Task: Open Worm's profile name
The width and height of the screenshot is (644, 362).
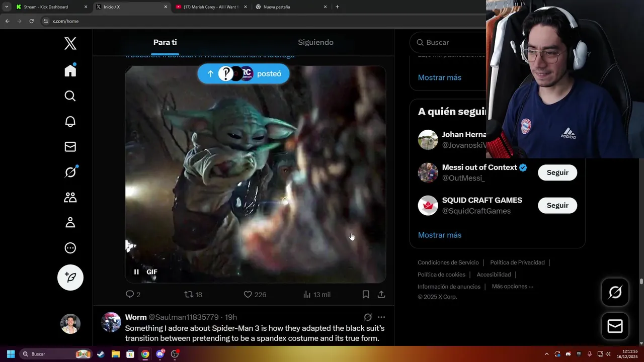Action: pyautogui.click(x=136, y=317)
